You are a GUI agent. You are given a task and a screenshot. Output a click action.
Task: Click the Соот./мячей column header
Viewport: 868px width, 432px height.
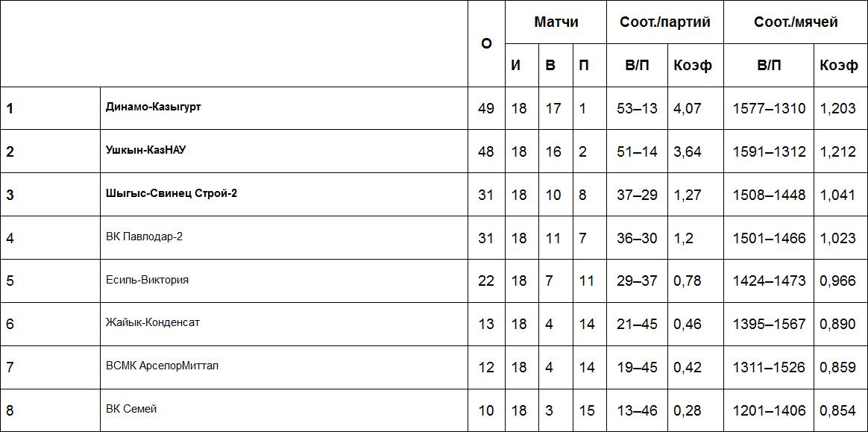[796, 22]
